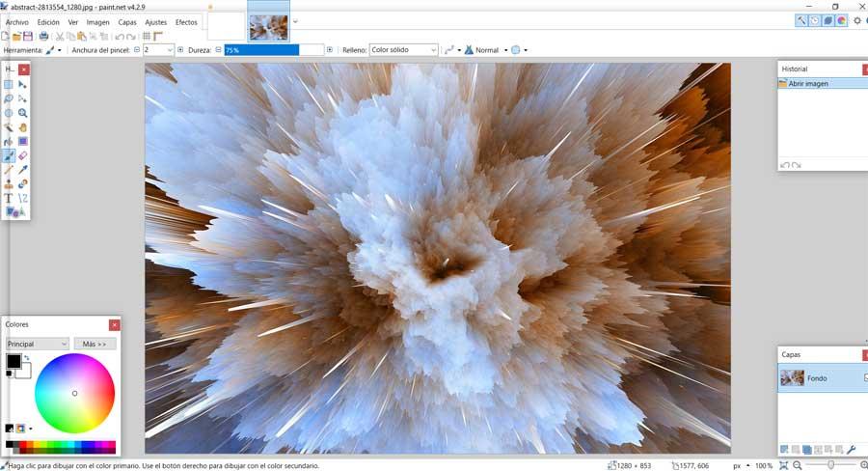Activate the Zoom magnifier tool
This screenshot has height=471, width=868.
[23, 113]
